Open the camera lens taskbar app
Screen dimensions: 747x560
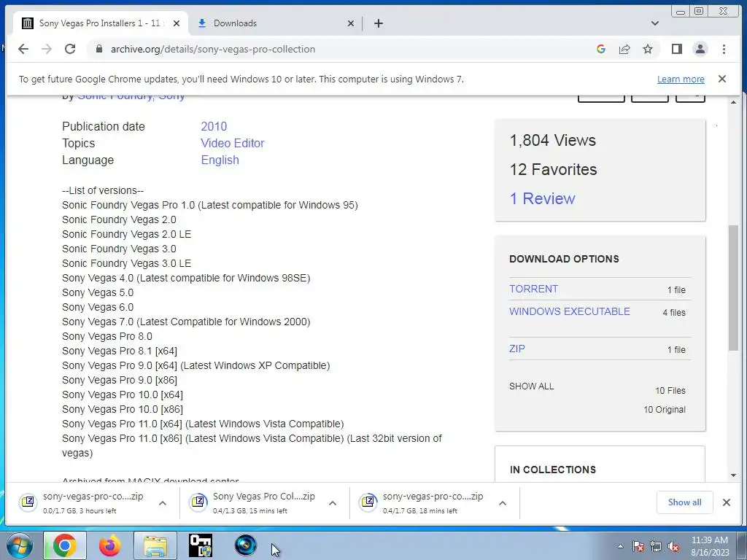click(x=246, y=545)
